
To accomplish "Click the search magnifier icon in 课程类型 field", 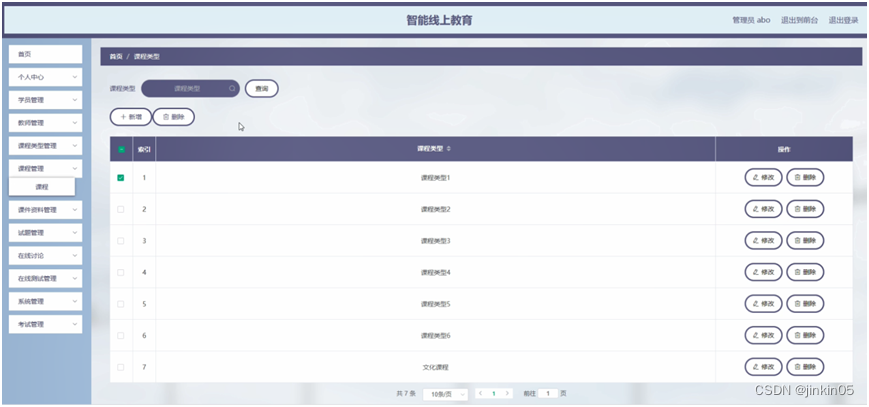I will (232, 88).
